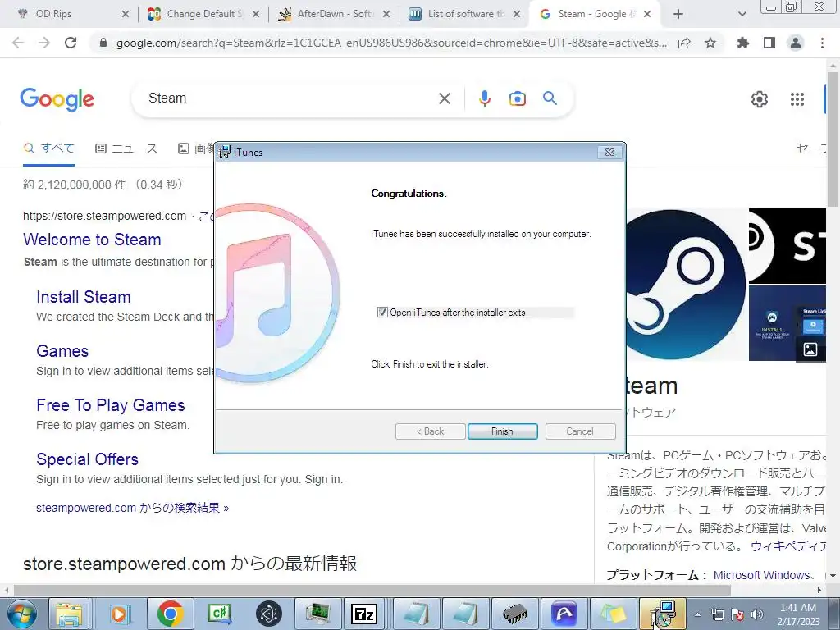Open the ウィキペディア link in the knowledge panel
840x630 pixels.
click(x=788, y=546)
